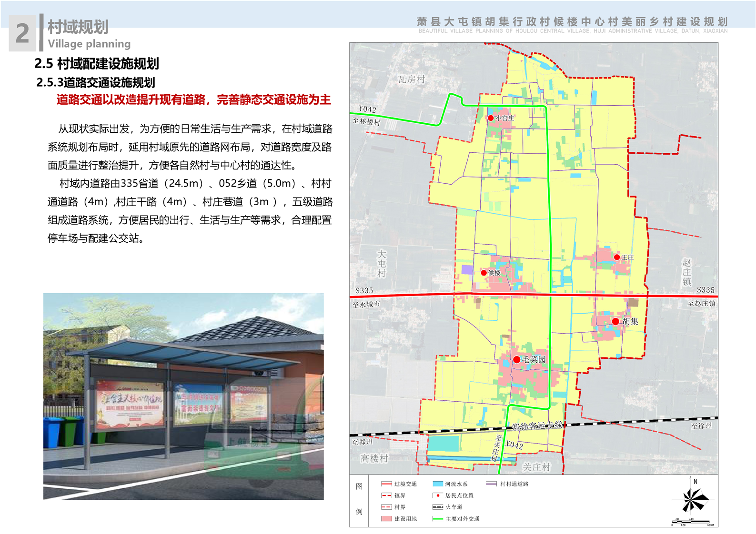Click the red marker for 小宫庄
The width and height of the screenshot is (756, 534).
491,118
